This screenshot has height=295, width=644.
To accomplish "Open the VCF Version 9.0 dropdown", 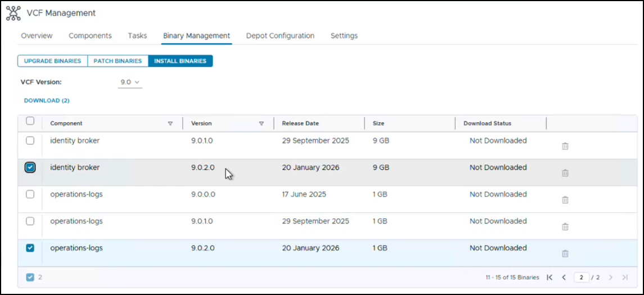I will tap(130, 82).
